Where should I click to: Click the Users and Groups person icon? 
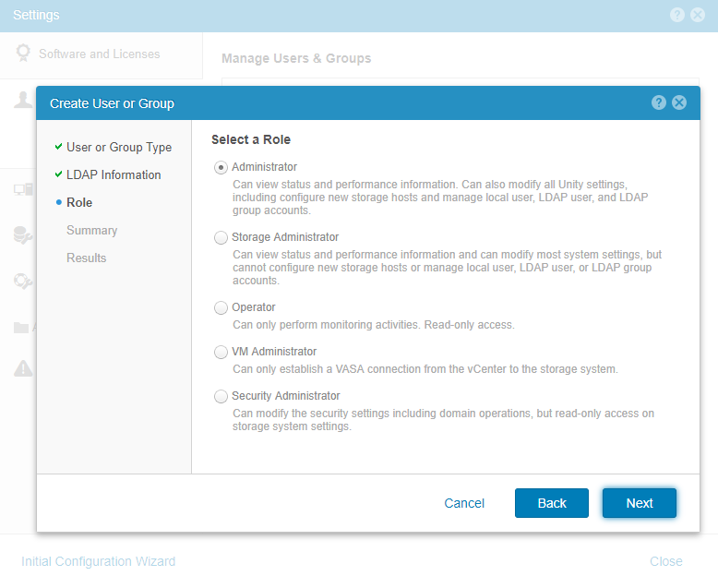[23, 100]
